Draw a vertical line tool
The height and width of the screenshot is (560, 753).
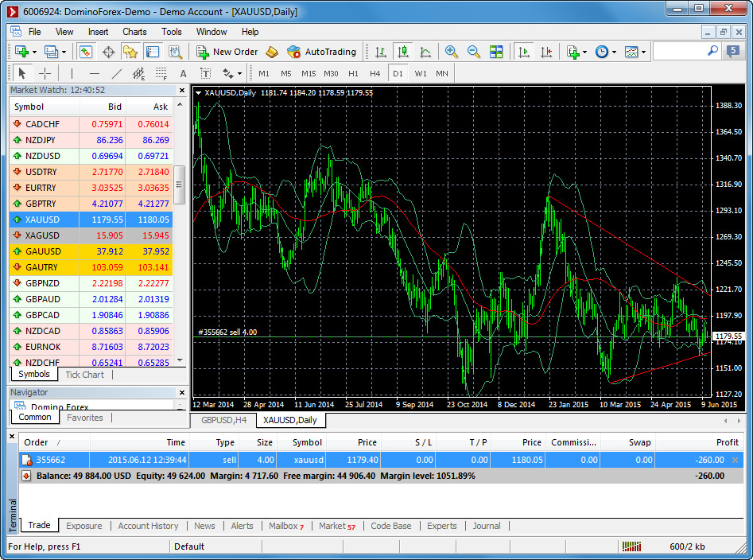(72, 73)
